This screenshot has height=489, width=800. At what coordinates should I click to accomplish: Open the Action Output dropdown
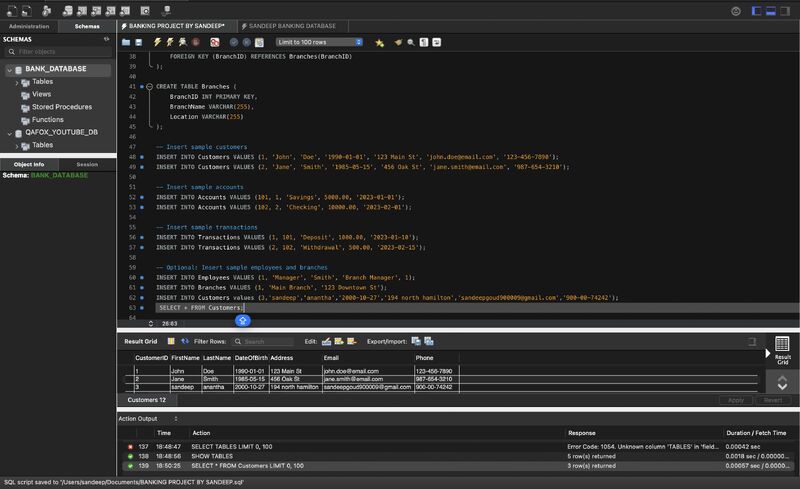148,419
